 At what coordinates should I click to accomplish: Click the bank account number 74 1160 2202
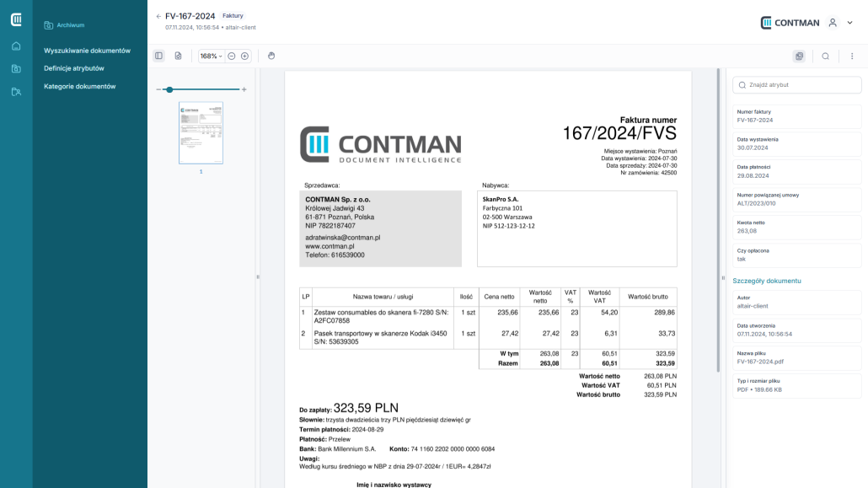point(453,449)
